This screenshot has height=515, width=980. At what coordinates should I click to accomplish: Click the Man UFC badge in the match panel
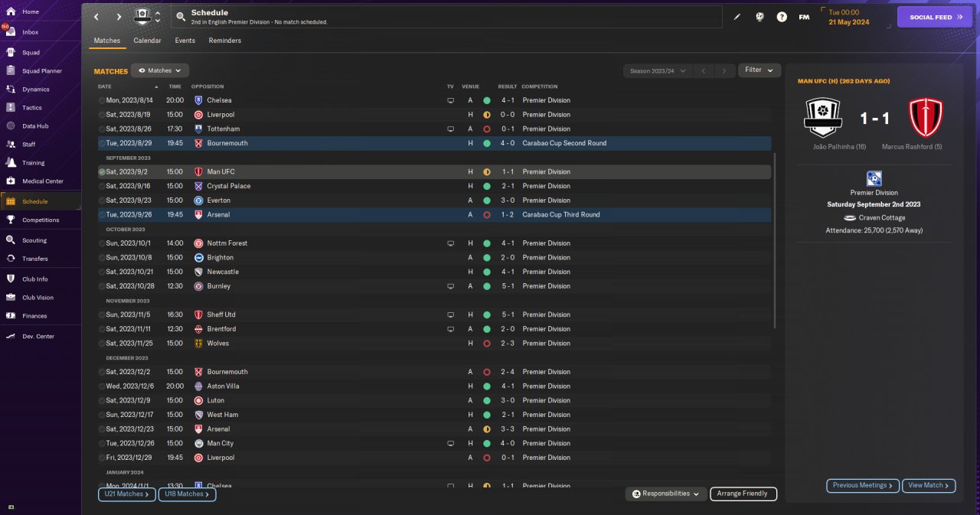tap(925, 118)
